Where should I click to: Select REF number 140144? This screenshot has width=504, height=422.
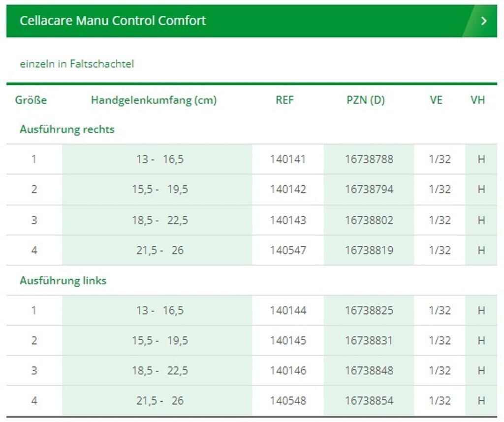click(x=288, y=310)
